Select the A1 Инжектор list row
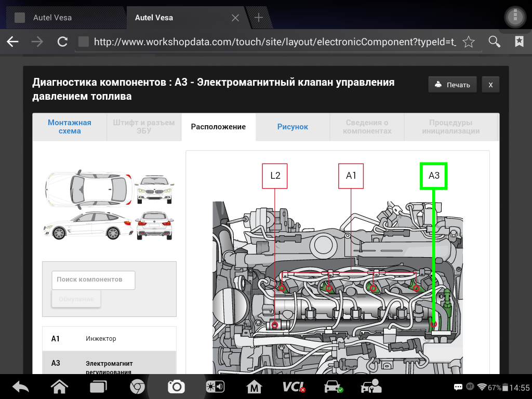This screenshot has width=532, height=399. 109,339
